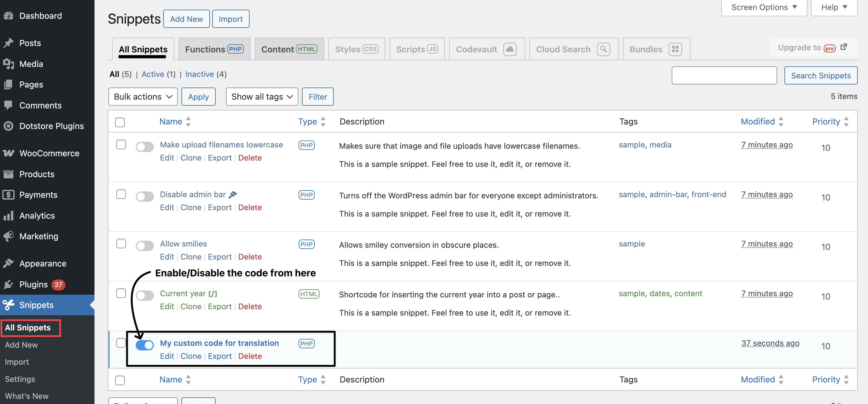
Task: Click the Cloud Search magnifier icon
Action: coord(603,50)
